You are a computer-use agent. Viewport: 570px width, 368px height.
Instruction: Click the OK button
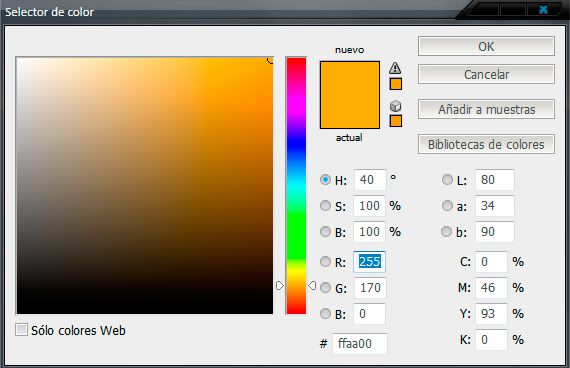tap(486, 46)
